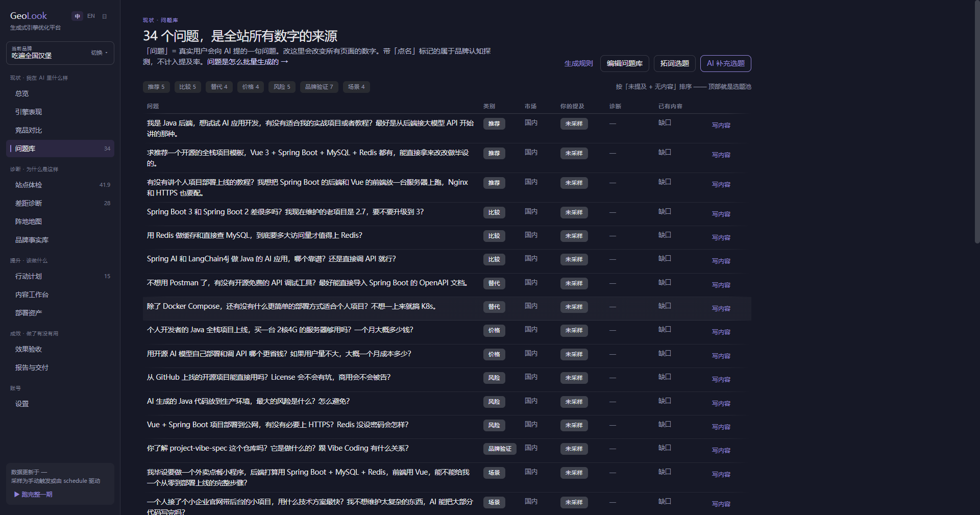Filter by the 价格 4 chip

coord(251,87)
